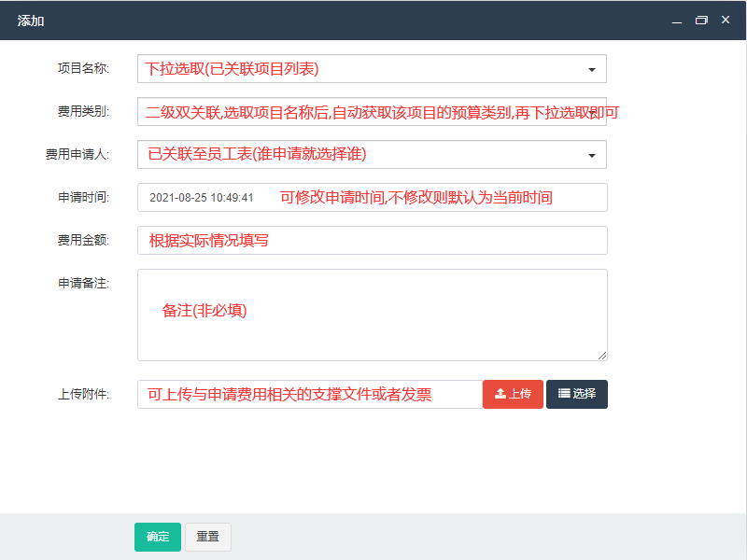This screenshot has height=560, width=747.
Task: Close the 添加 dialog
Action: click(x=726, y=20)
